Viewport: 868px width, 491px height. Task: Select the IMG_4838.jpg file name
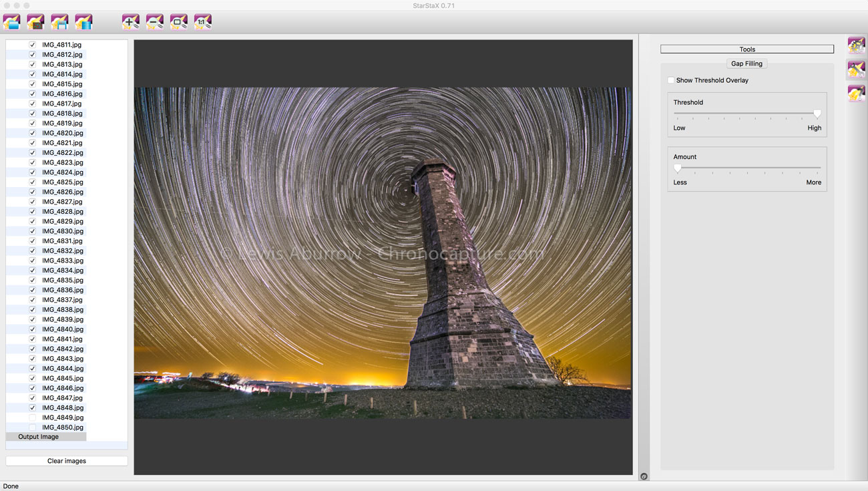(x=63, y=309)
